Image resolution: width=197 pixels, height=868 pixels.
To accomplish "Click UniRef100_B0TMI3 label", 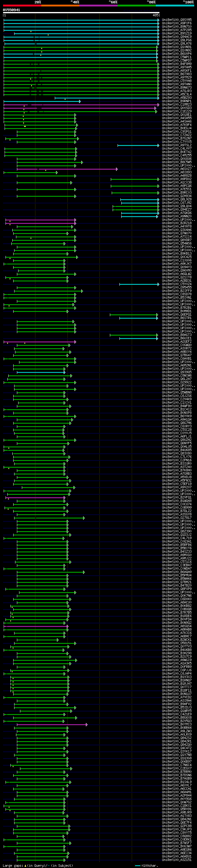I will [x=177, y=724].
